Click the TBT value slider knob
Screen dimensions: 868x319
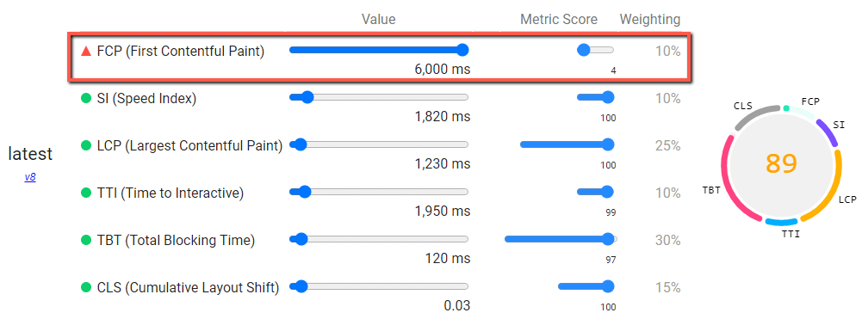(301, 239)
